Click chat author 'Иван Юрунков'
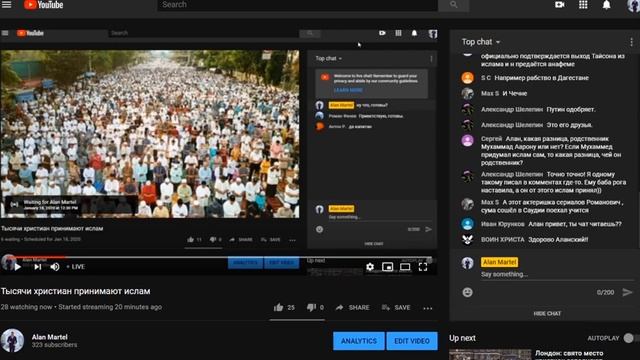Screen dimensions: 640x360 pyautogui.click(x=502, y=224)
